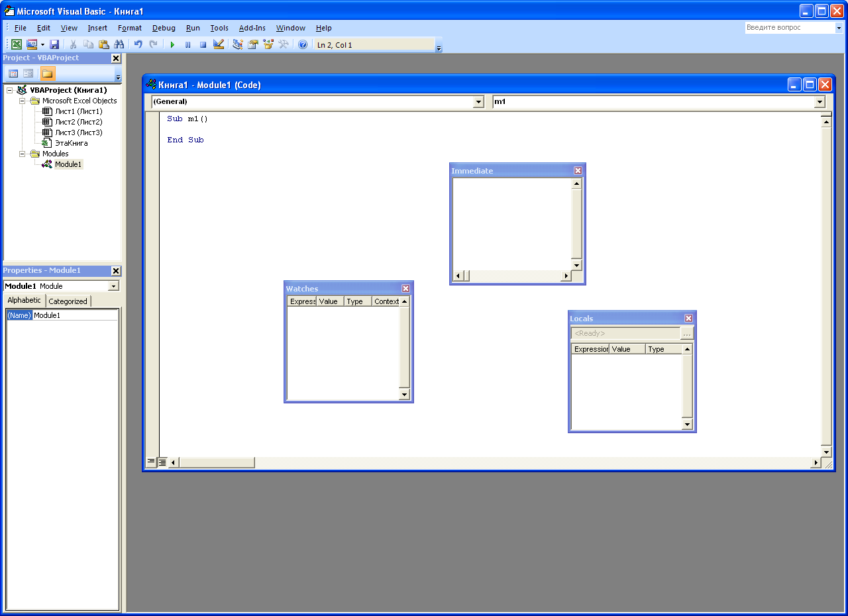
Task: Collapse Microsoft Excel Objects folder
Action: (22, 101)
